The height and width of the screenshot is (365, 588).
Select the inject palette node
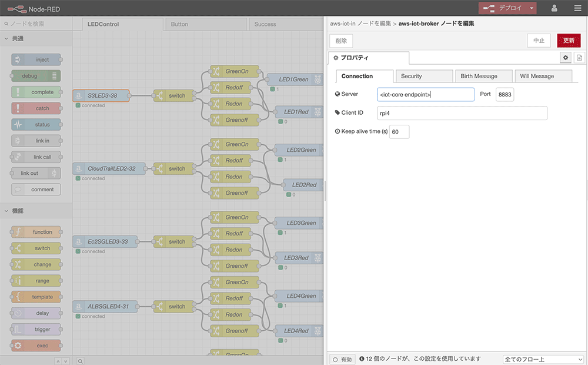click(36, 59)
